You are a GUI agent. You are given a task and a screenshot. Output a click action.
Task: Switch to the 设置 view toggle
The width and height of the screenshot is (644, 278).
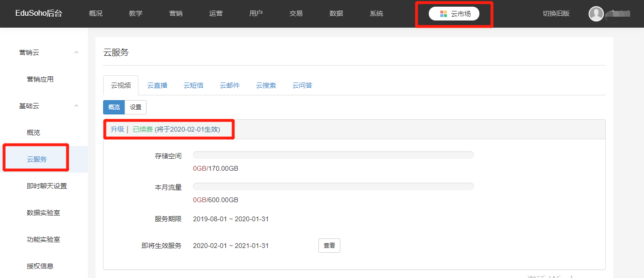pyautogui.click(x=136, y=107)
